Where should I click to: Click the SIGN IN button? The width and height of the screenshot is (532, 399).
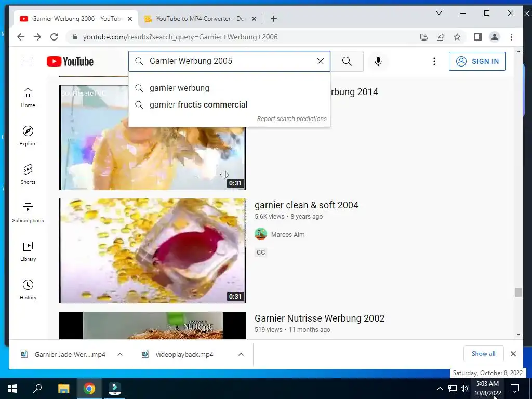click(x=477, y=61)
